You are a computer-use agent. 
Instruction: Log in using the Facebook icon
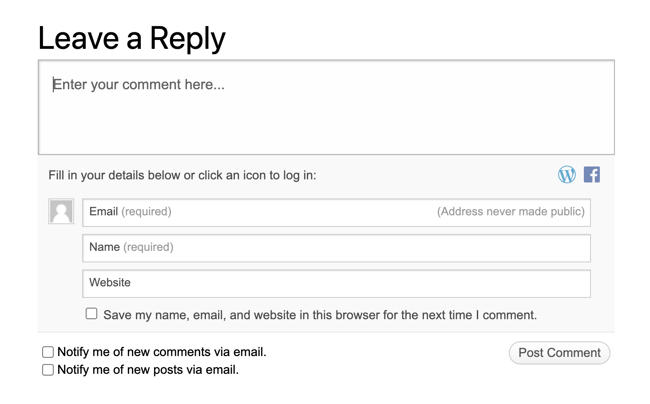pos(592,175)
